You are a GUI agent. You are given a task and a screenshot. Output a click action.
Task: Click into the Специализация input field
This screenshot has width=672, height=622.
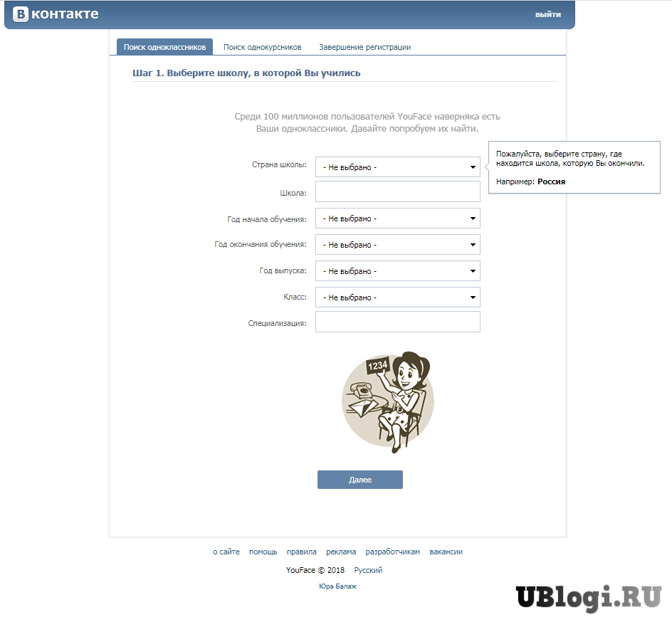pos(398,322)
